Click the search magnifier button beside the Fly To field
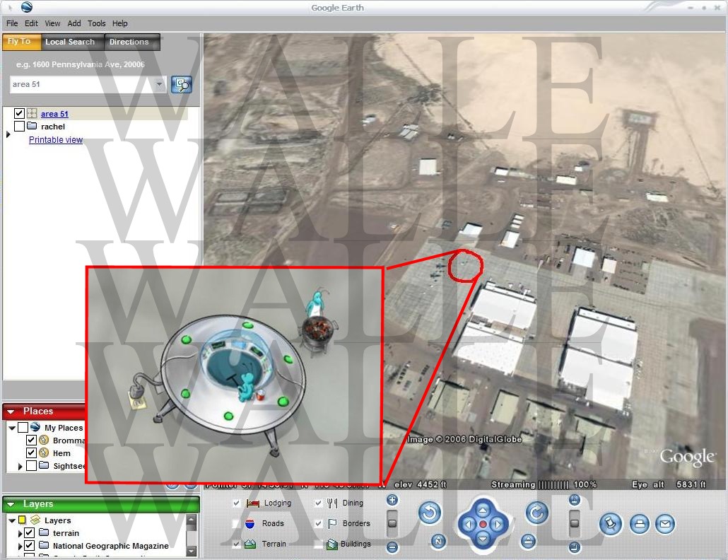 [181, 85]
